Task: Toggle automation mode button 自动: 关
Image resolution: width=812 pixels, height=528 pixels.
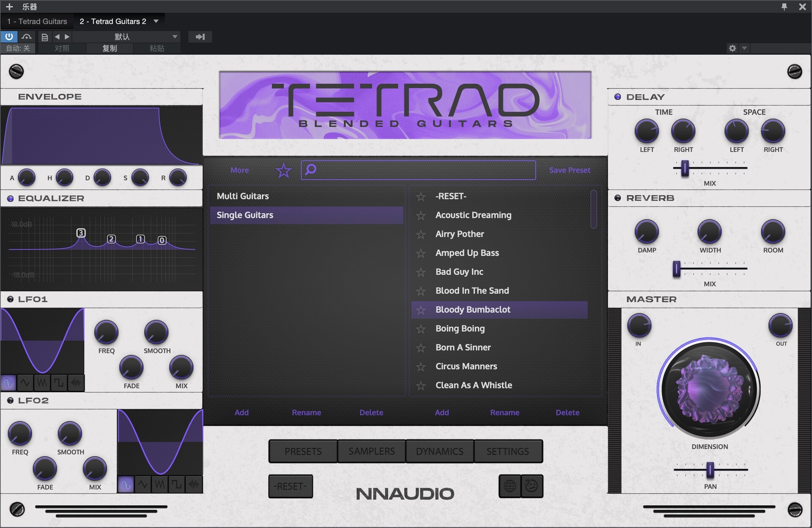Action: point(18,48)
